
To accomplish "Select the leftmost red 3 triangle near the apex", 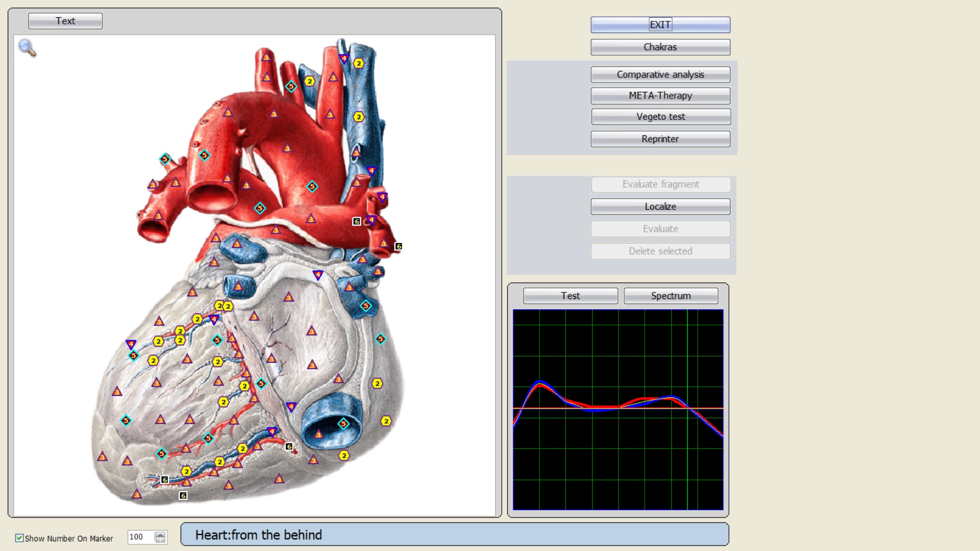I will tap(102, 456).
